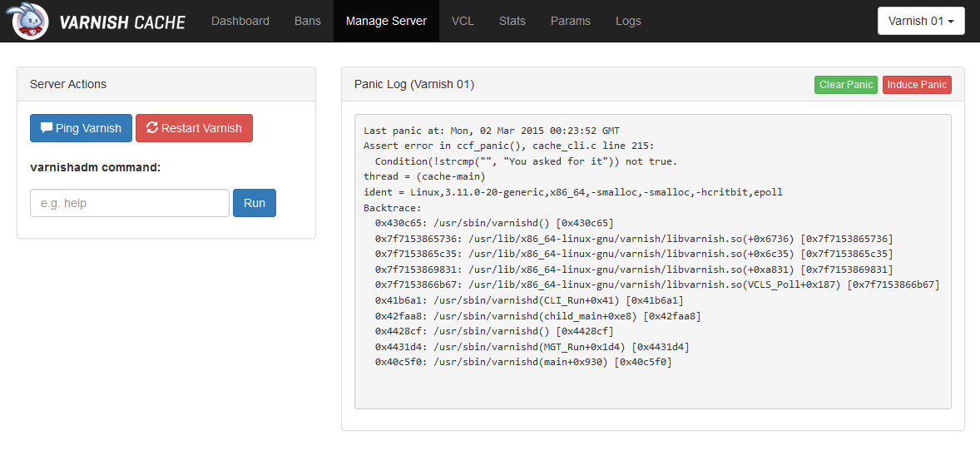This screenshot has width=980, height=460.
Task: Focus the varnishadm command input field
Action: pos(130,203)
